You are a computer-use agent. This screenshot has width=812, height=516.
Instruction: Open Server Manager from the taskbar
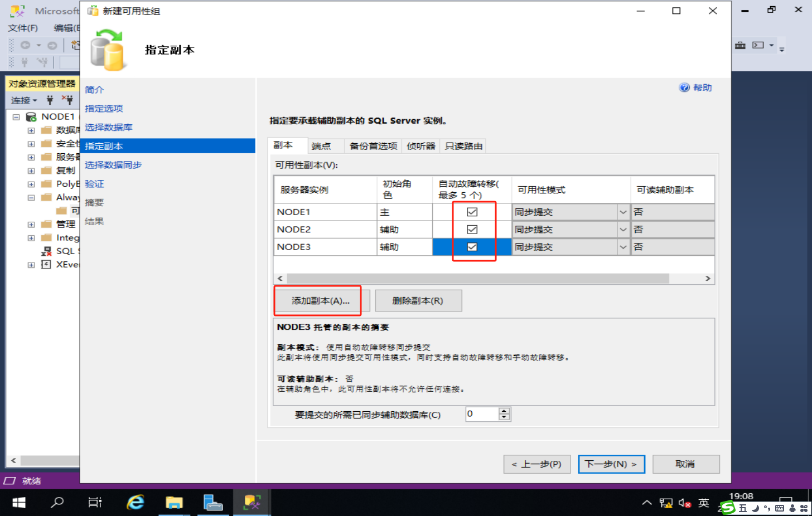(x=212, y=503)
